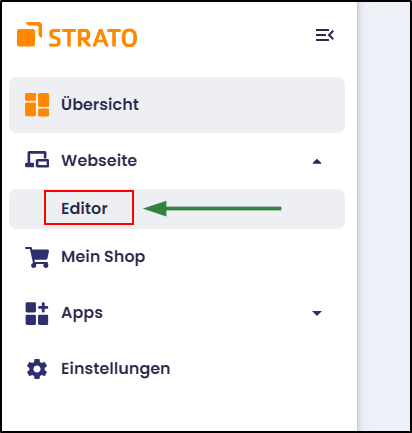Click the Einstellungen gear icon
412x433 pixels.
pyautogui.click(x=37, y=369)
